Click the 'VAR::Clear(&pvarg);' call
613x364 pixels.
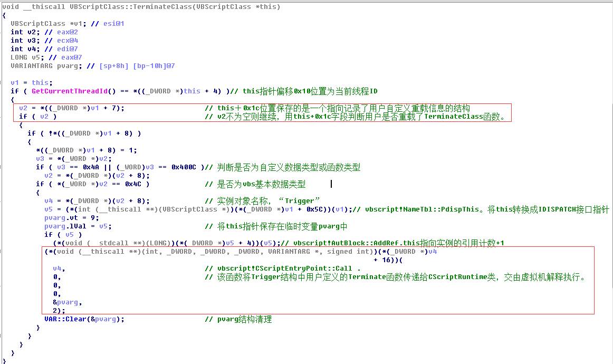click(84, 319)
